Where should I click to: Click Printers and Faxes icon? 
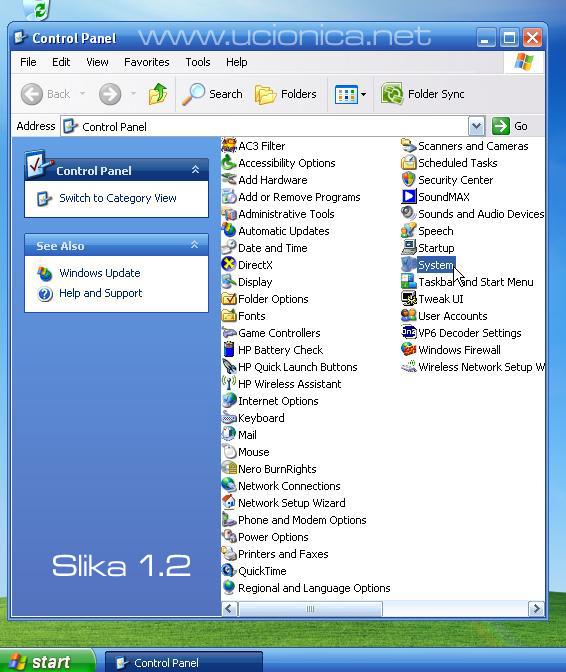coord(229,554)
